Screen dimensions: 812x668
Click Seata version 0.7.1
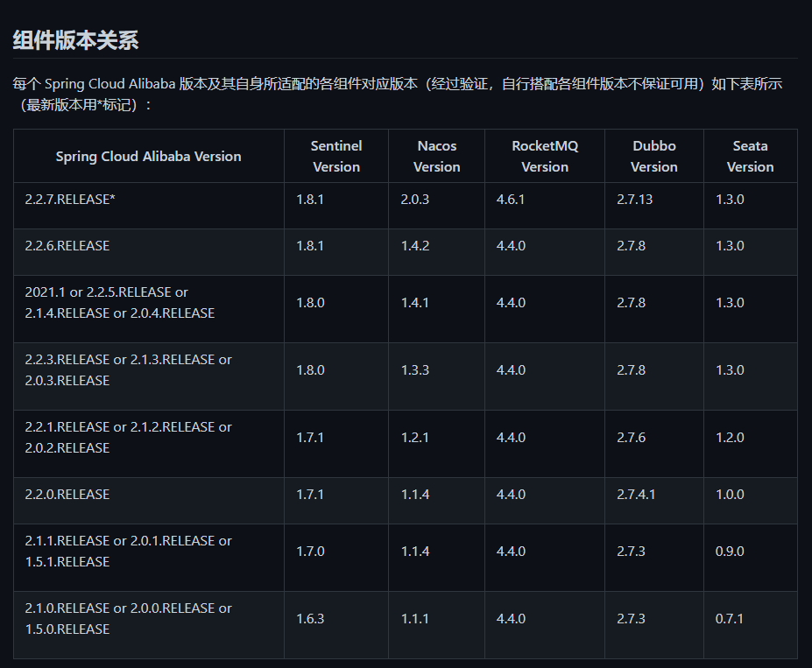click(x=729, y=618)
